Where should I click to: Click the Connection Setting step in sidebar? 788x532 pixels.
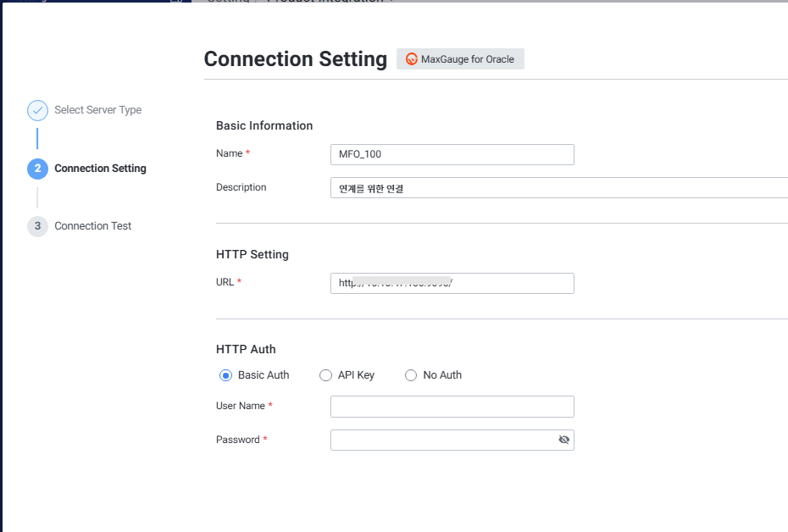pyautogui.click(x=100, y=169)
